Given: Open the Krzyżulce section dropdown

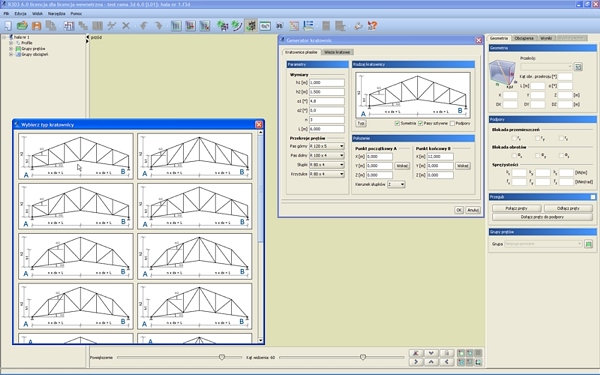Looking at the screenshot, I should [x=327, y=174].
